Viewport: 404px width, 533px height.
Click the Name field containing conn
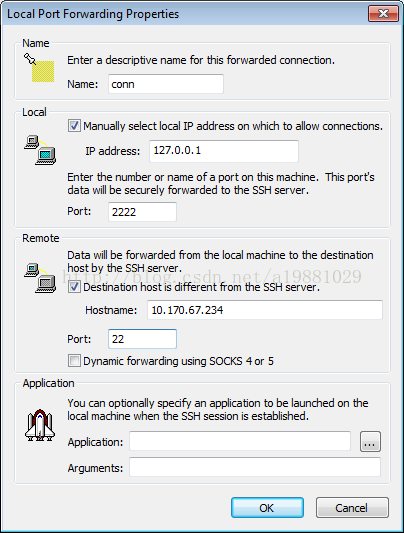[x=166, y=84]
